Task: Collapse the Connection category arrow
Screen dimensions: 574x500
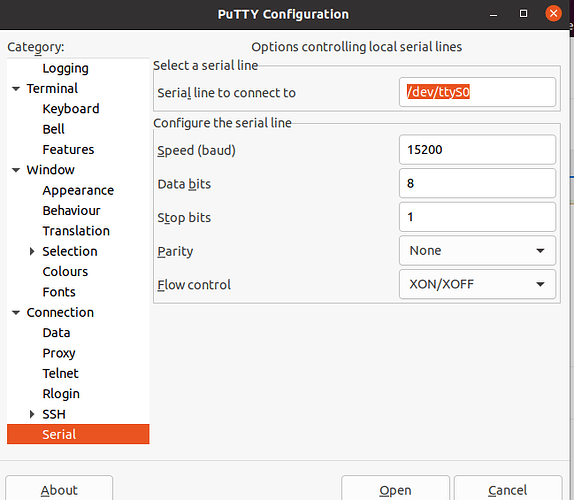Action: 16,313
